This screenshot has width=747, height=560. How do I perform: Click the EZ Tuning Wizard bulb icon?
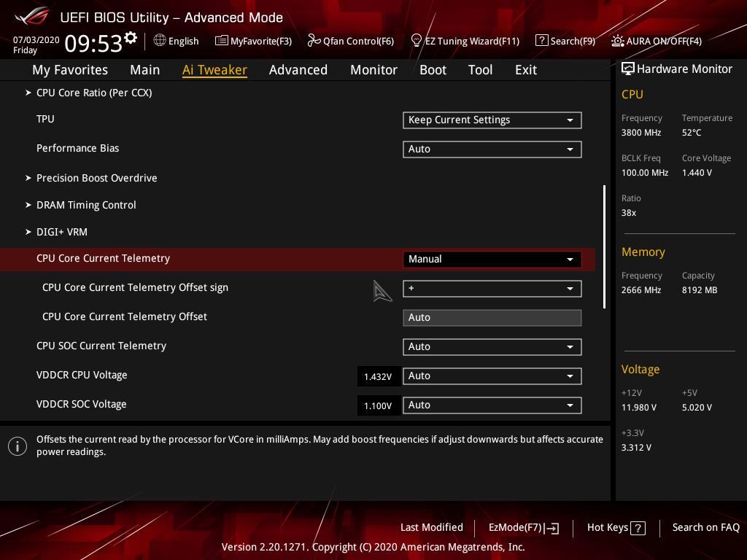click(x=416, y=41)
